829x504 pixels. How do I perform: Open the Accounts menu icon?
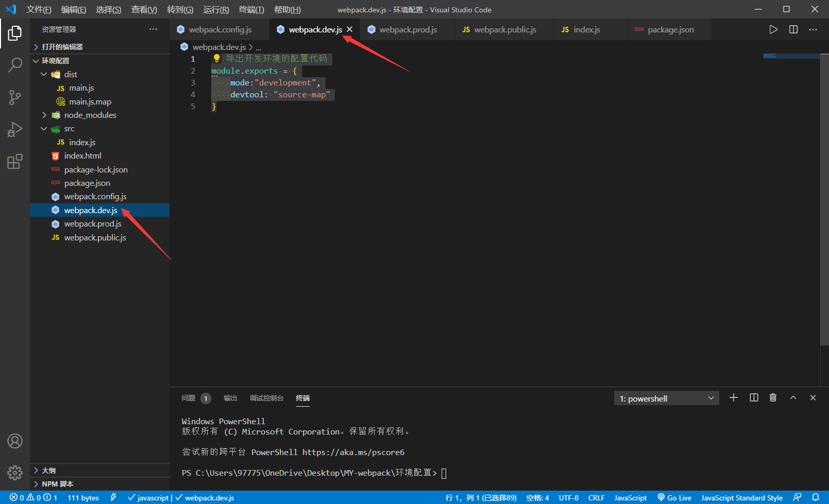[x=15, y=441]
